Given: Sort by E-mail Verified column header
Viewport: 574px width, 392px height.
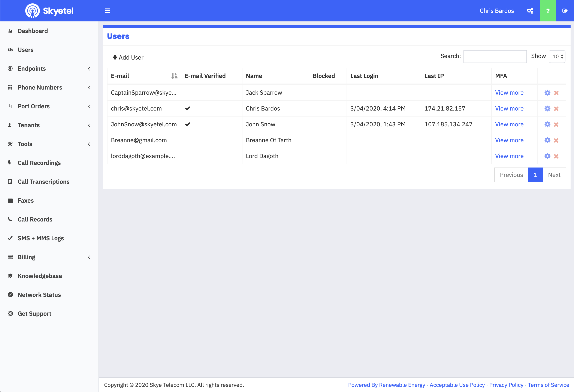Looking at the screenshot, I should (211, 76).
